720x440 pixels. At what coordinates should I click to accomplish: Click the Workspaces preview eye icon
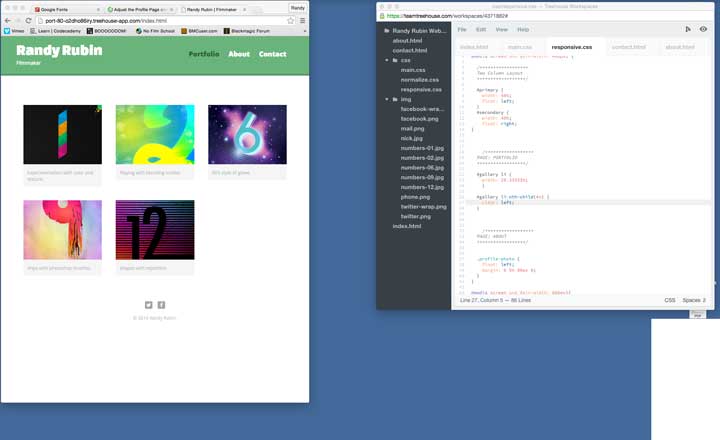(x=703, y=30)
